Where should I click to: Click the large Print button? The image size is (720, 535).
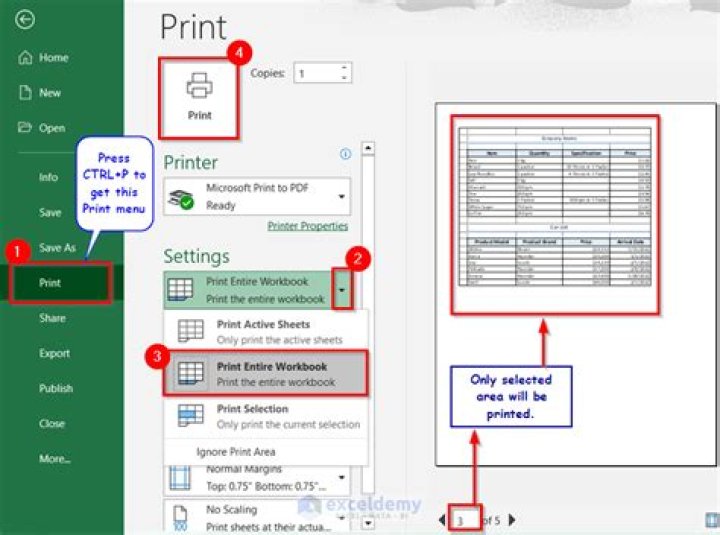[199, 98]
